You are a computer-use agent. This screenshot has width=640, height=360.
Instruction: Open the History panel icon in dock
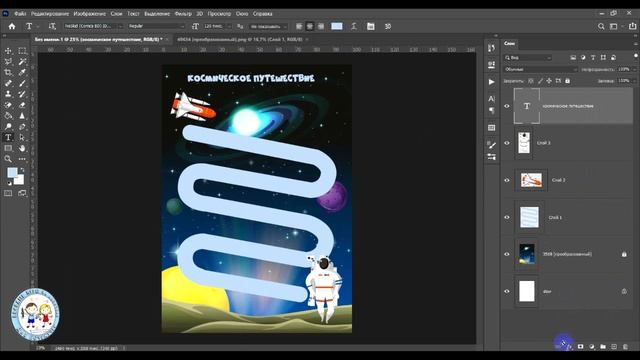coord(491,48)
